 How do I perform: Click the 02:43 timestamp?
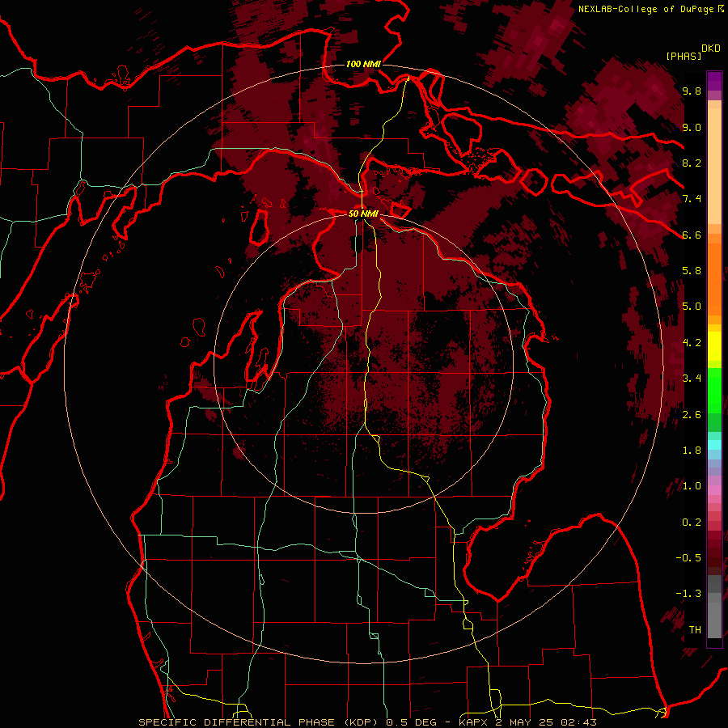pos(580,722)
